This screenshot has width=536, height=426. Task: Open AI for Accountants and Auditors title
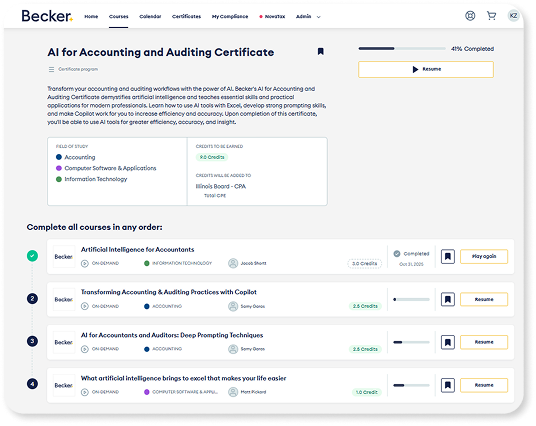coord(172,335)
